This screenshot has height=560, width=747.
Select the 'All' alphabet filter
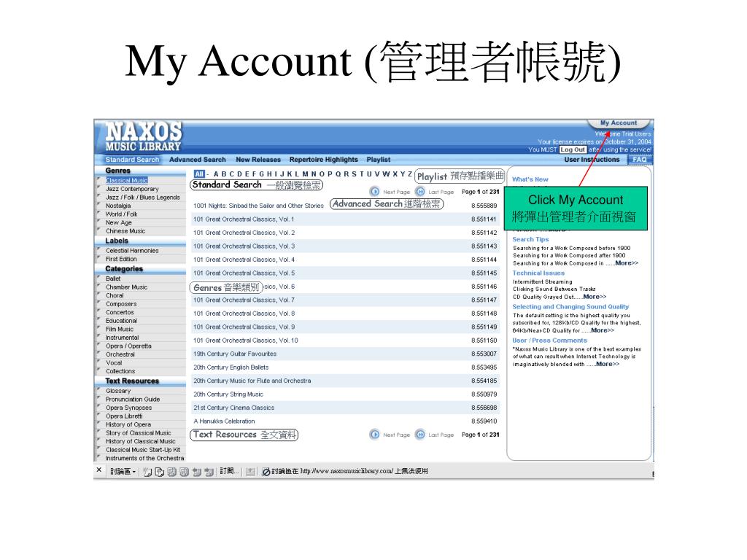199,174
